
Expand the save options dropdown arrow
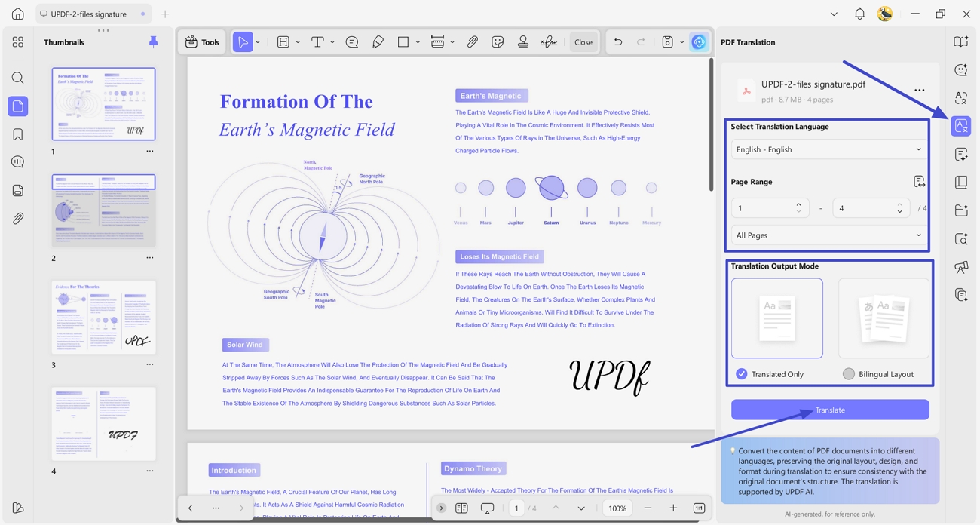[x=681, y=42]
